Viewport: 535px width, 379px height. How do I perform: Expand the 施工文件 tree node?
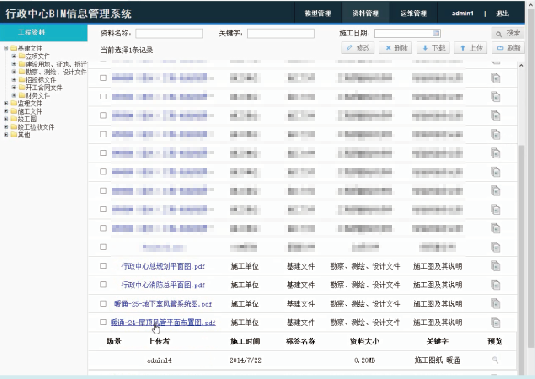pyautogui.click(x=6, y=111)
